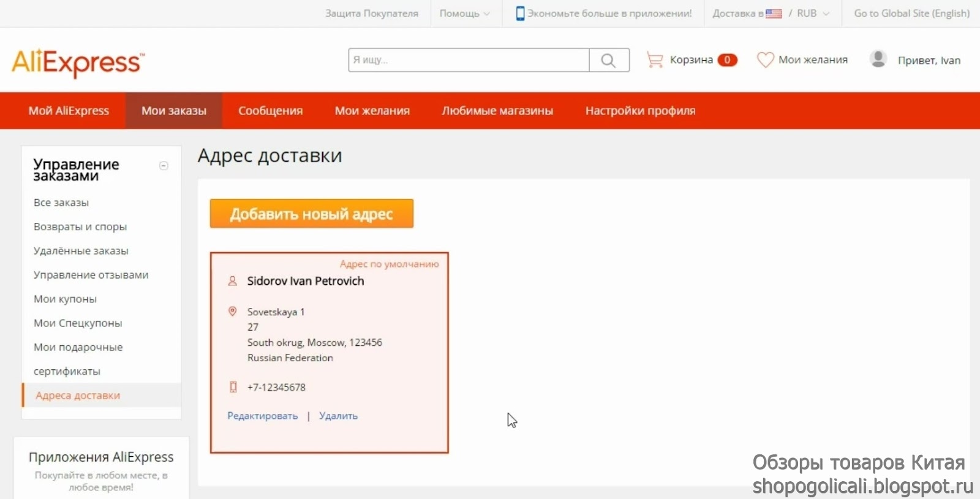
Task: Click Удалить on the address card
Action: [338, 416]
